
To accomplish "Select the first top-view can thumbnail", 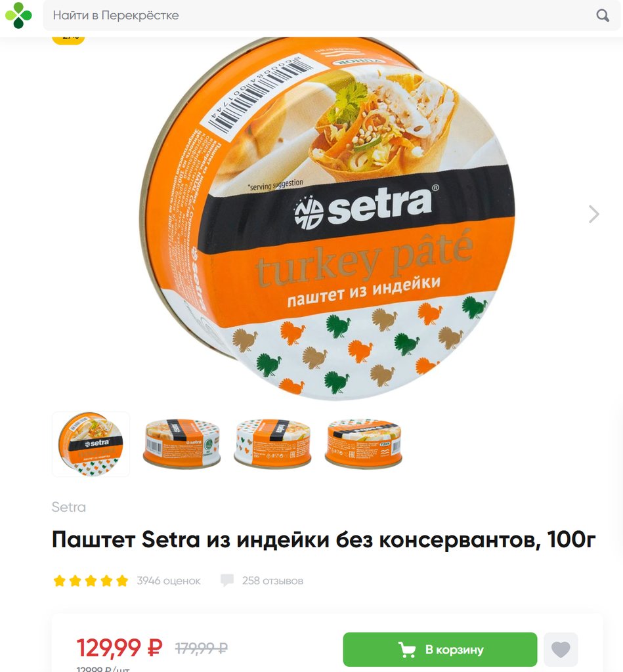I will (x=91, y=444).
